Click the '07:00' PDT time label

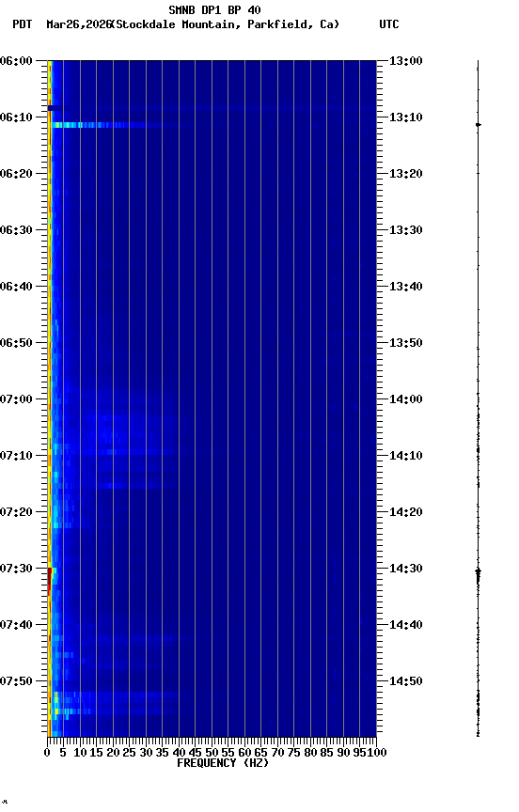coord(16,399)
